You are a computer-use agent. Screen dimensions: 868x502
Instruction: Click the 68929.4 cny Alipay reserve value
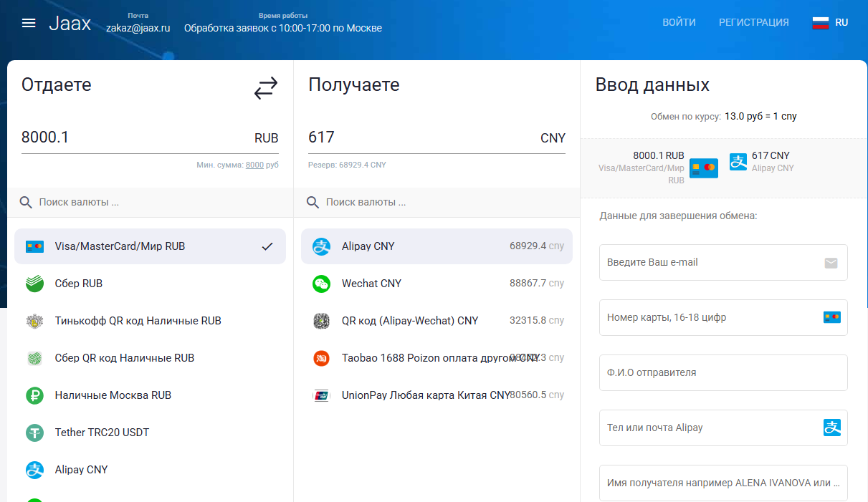537,246
